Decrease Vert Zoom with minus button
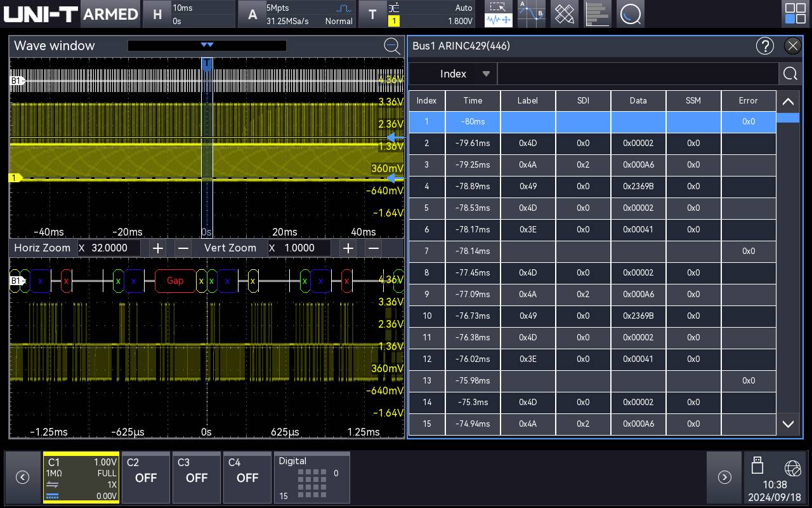This screenshot has height=508, width=812. (x=373, y=248)
